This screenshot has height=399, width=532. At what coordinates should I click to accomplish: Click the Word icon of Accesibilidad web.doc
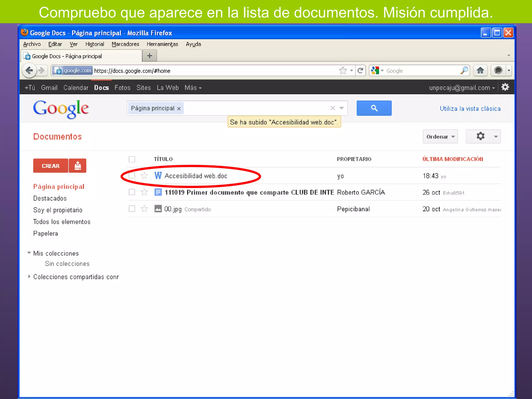158,176
